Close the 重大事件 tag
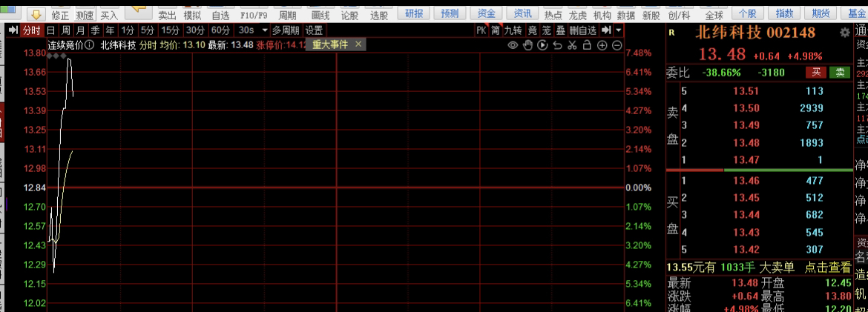 (x=358, y=44)
